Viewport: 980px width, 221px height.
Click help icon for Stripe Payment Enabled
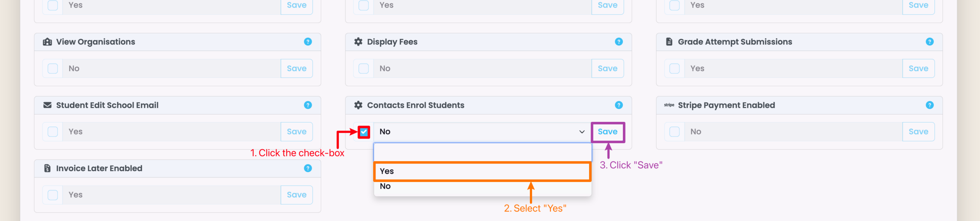point(929,105)
